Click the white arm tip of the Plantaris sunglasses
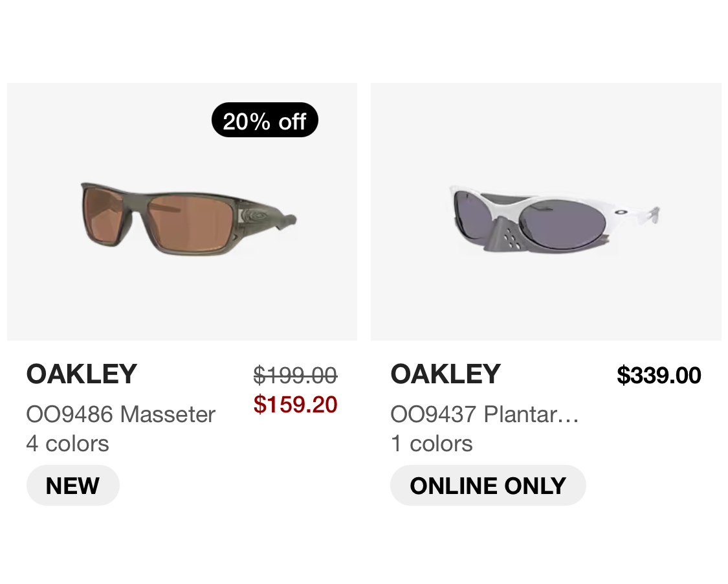728x584 pixels. [x=655, y=212]
